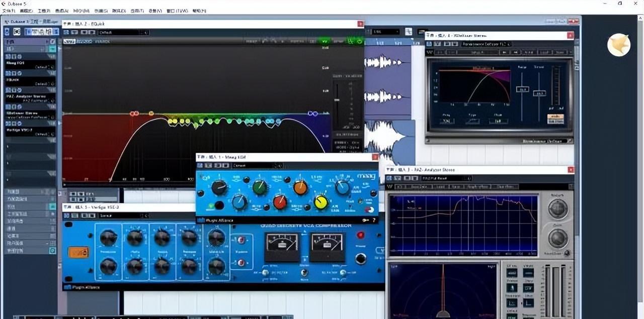Flip the toggle switch under the left Vertigo VU meter
Image resolution: width=644 pixels, height=319 pixels.
[x=266, y=272]
